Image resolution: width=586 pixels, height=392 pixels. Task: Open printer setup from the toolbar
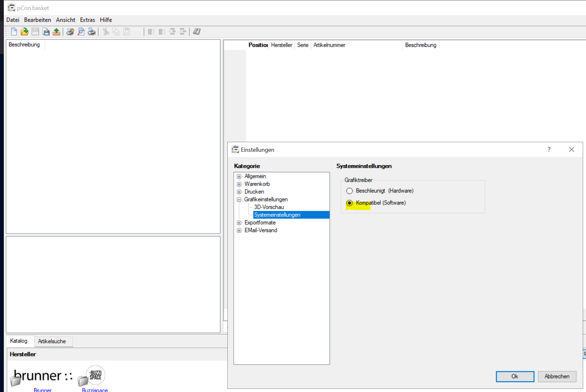pos(70,32)
